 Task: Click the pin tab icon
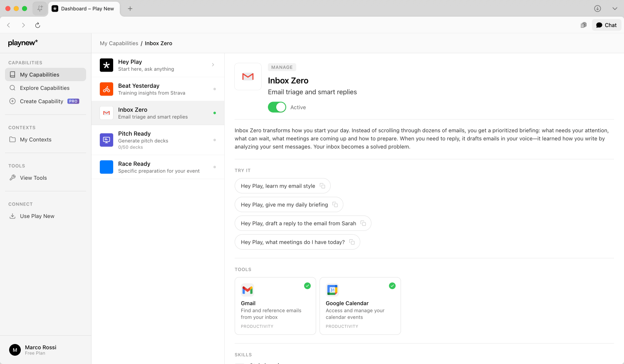pos(40,9)
